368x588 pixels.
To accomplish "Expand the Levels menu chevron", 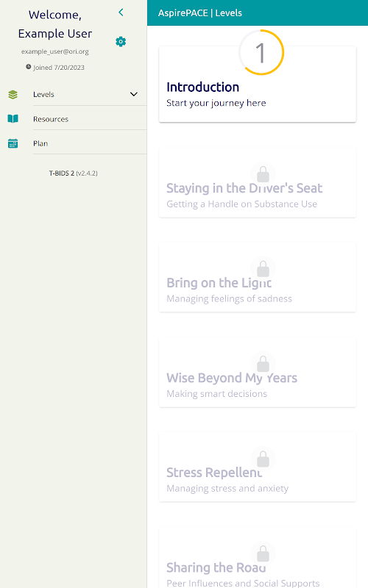I will 134,94.
